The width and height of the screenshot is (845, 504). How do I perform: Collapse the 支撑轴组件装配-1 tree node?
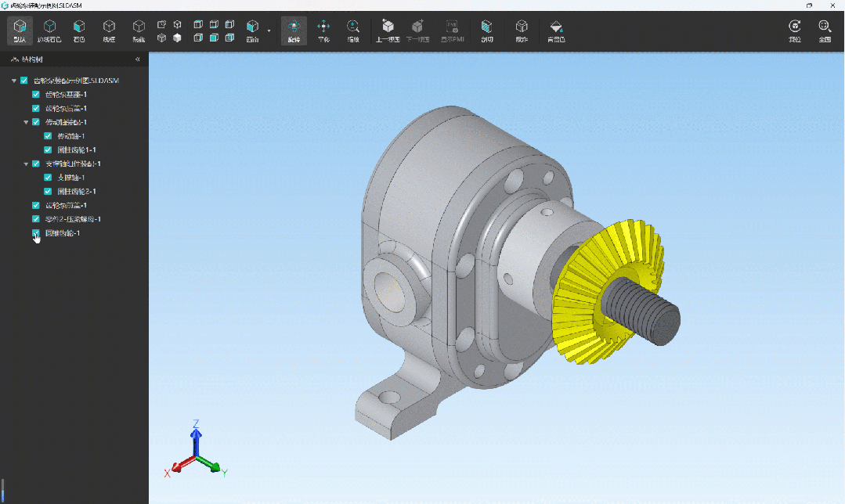26,164
